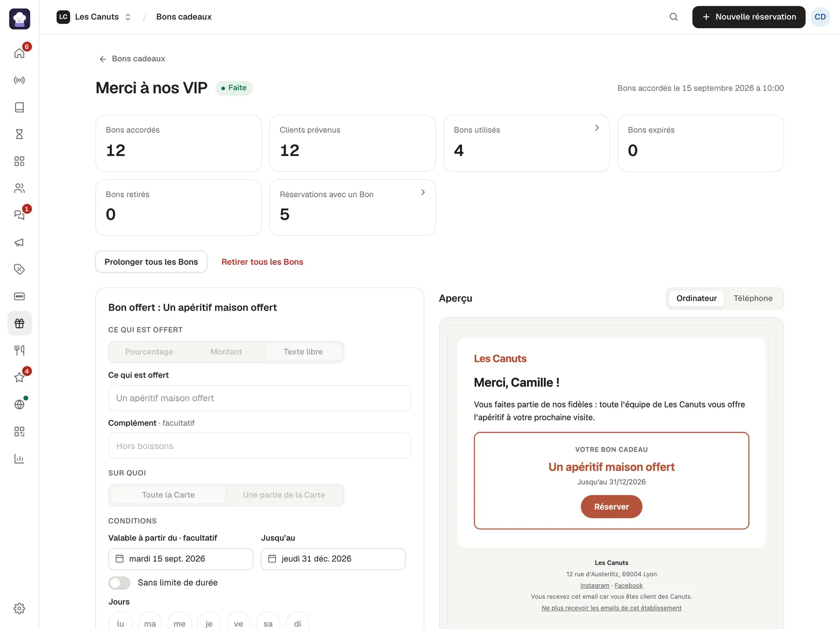Viewport: 840px width, 629px height.
Task: Select the Texte libre tab
Action: click(x=303, y=352)
